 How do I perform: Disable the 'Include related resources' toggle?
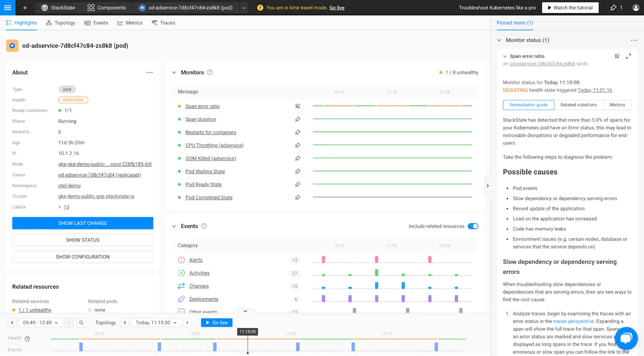(x=473, y=226)
